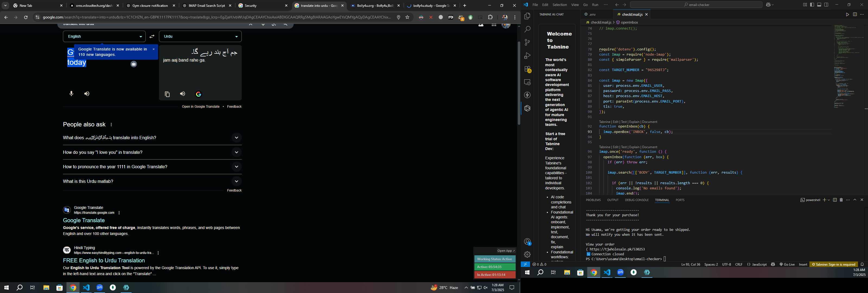Click the VS Code command center search box

[696, 5]
